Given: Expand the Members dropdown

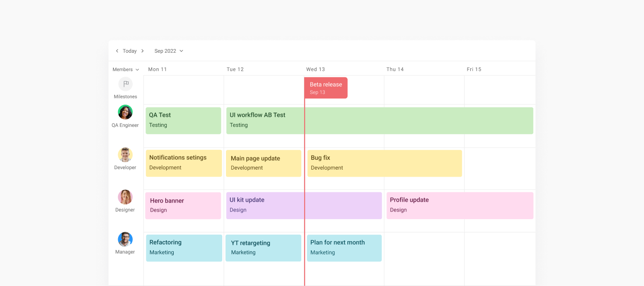Looking at the screenshot, I should (x=126, y=69).
